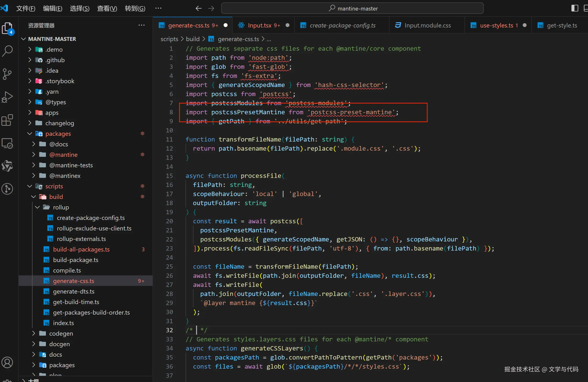Screen dimensions: 588x382
Task: Click the Accounts icon in activity bar
Action: [x=7, y=362]
